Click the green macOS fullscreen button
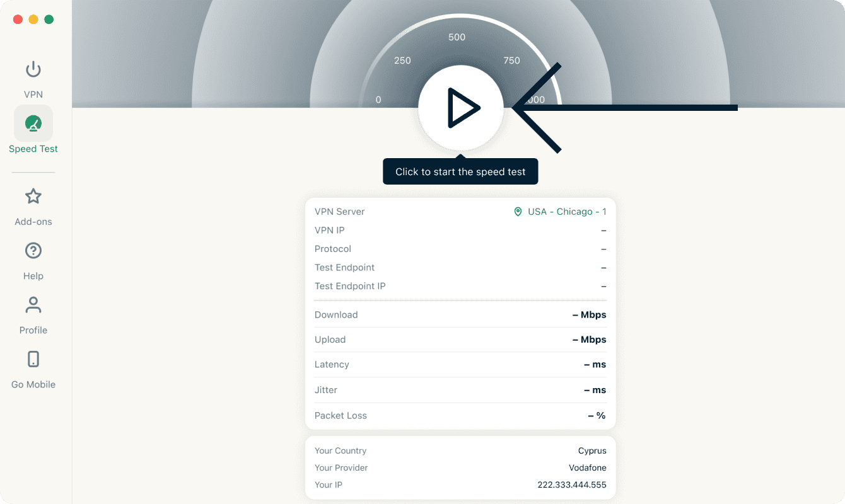This screenshot has height=504, width=845. tap(49, 20)
